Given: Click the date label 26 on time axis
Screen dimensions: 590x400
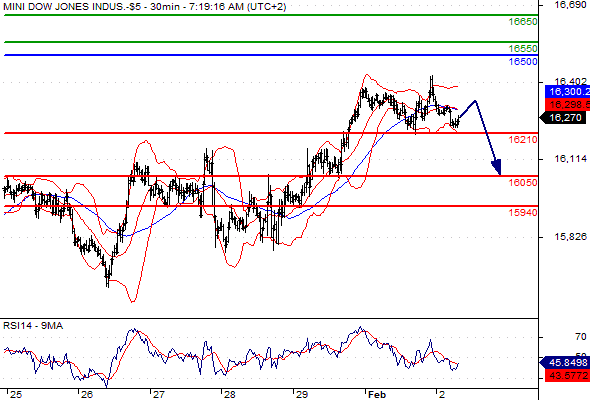Looking at the screenshot, I should (87, 394).
